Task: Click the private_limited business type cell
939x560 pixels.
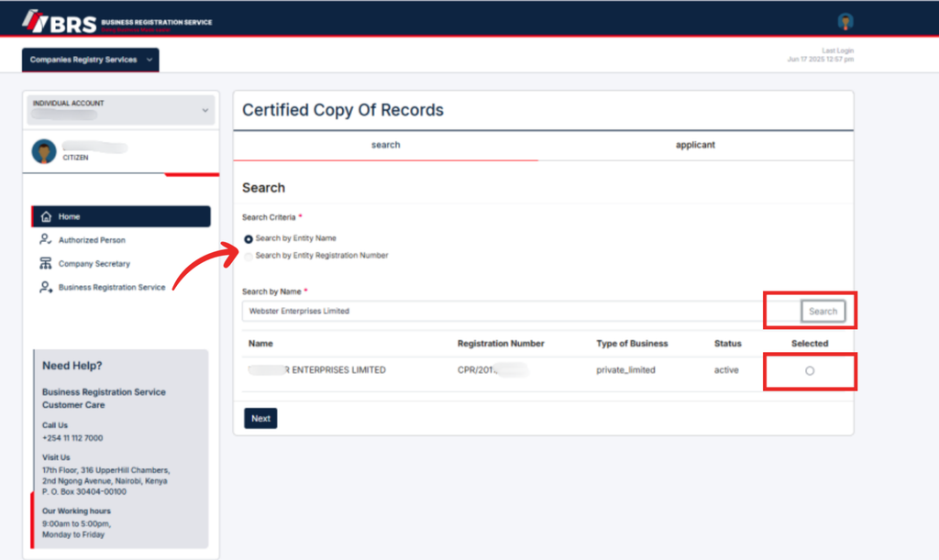Action: pos(625,370)
